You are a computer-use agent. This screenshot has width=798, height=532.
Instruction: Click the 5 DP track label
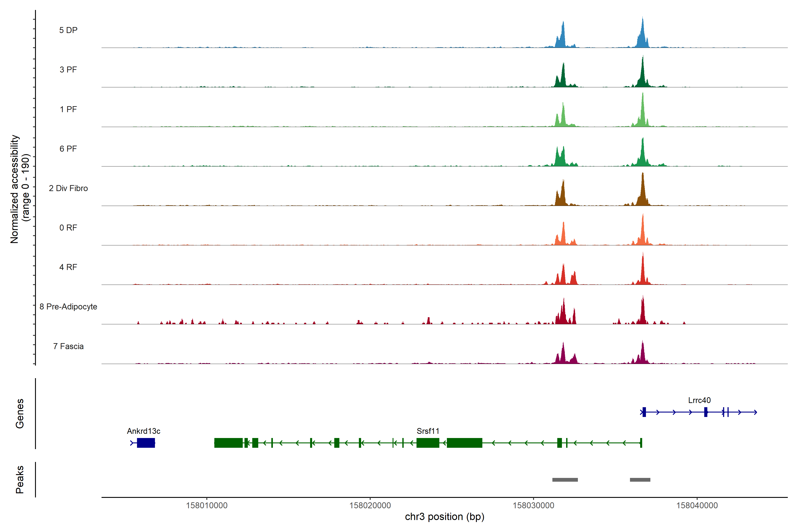[x=68, y=30]
